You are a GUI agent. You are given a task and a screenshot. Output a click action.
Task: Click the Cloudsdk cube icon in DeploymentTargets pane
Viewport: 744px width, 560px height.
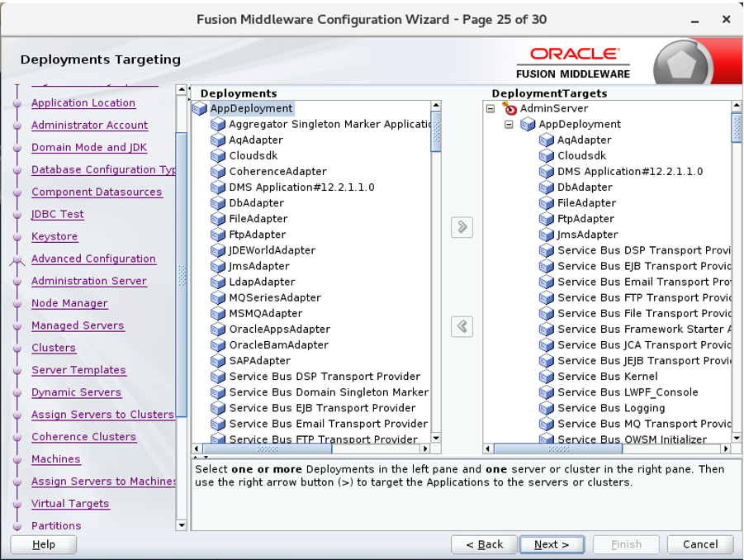coord(547,155)
